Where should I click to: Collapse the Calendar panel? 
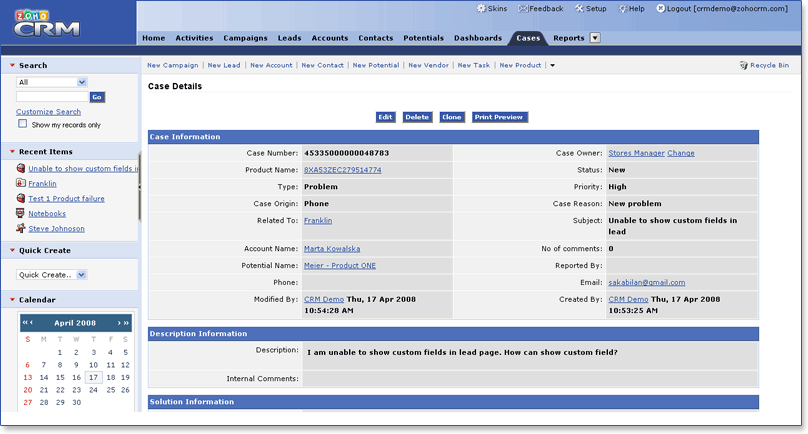click(12, 299)
